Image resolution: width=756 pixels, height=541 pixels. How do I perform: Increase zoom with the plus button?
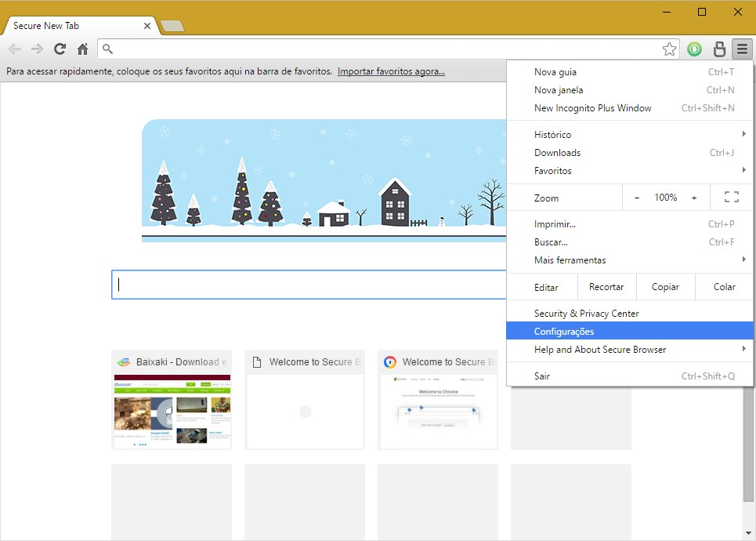click(694, 198)
